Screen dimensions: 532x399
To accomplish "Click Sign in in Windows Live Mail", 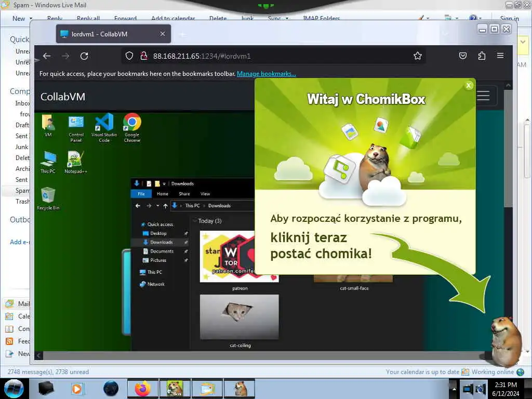I will pyautogui.click(x=509, y=18).
